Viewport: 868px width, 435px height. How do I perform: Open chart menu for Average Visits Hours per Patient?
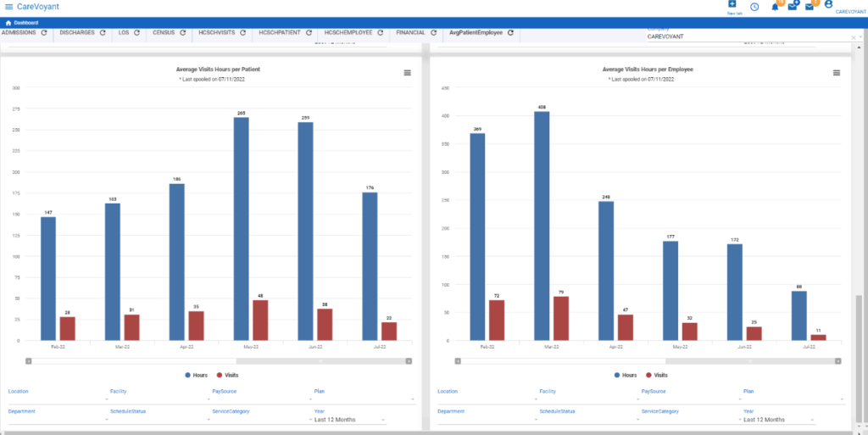[x=408, y=73]
